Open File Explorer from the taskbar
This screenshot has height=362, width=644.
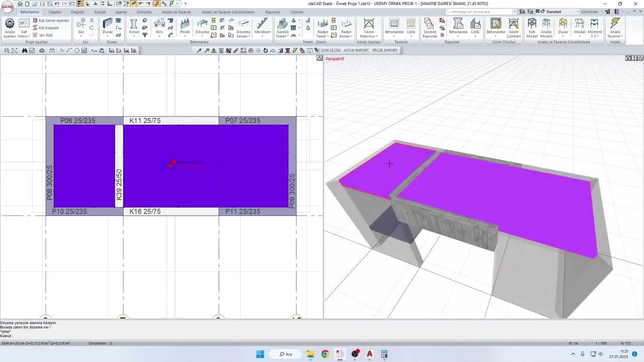pyautogui.click(x=310, y=354)
